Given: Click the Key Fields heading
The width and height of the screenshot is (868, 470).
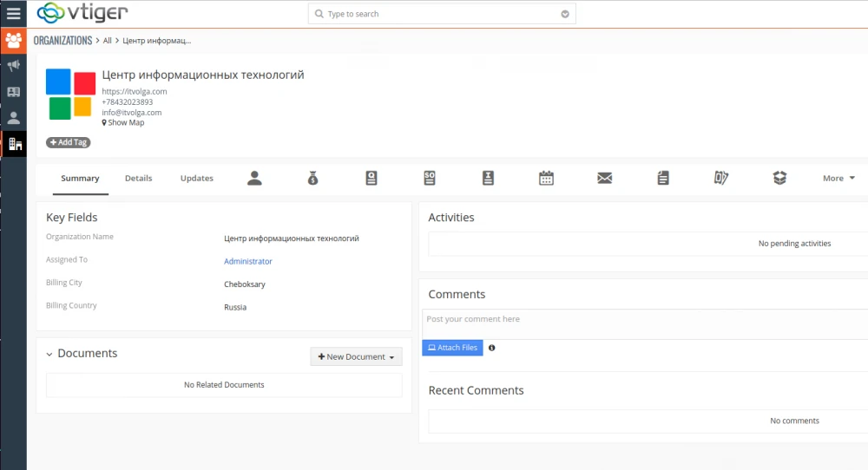Looking at the screenshot, I should (x=72, y=218).
